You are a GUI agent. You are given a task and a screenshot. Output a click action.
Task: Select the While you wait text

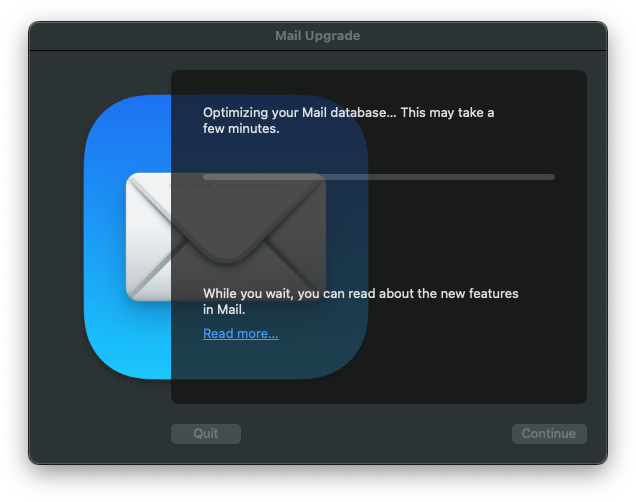(361, 301)
